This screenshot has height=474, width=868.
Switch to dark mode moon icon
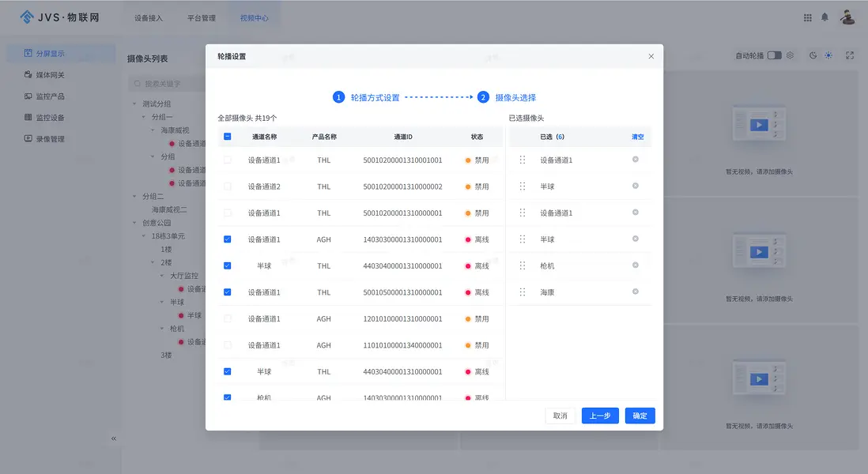tap(813, 55)
